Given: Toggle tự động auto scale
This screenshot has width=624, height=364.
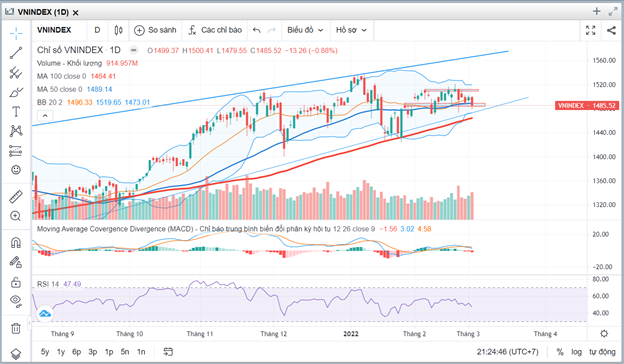Looking at the screenshot, I should pos(603,352).
